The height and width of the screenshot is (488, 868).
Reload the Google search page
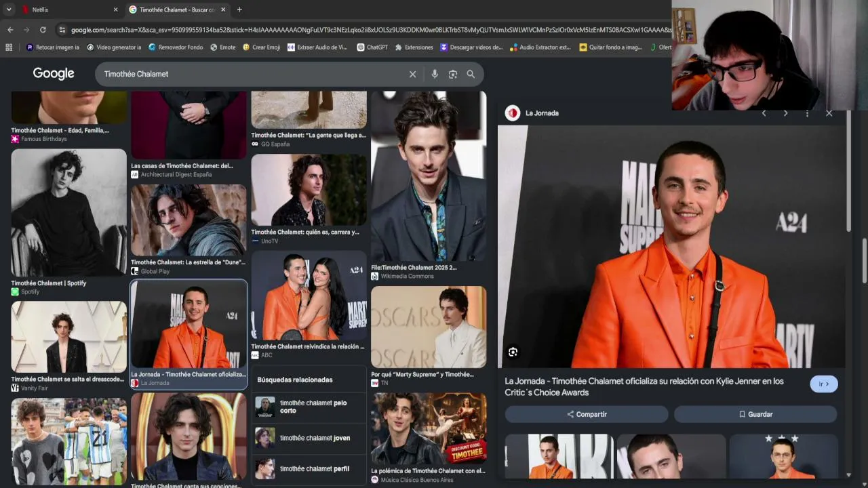pos(43,30)
